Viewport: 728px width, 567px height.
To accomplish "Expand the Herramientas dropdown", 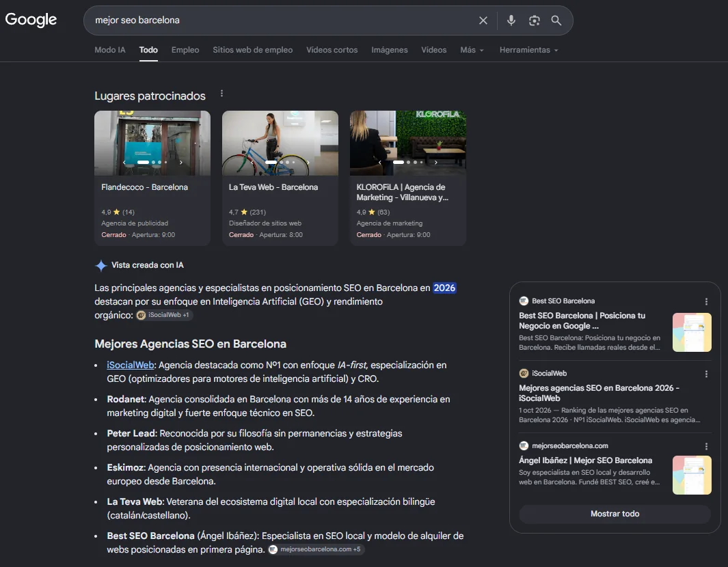I will click(x=528, y=50).
